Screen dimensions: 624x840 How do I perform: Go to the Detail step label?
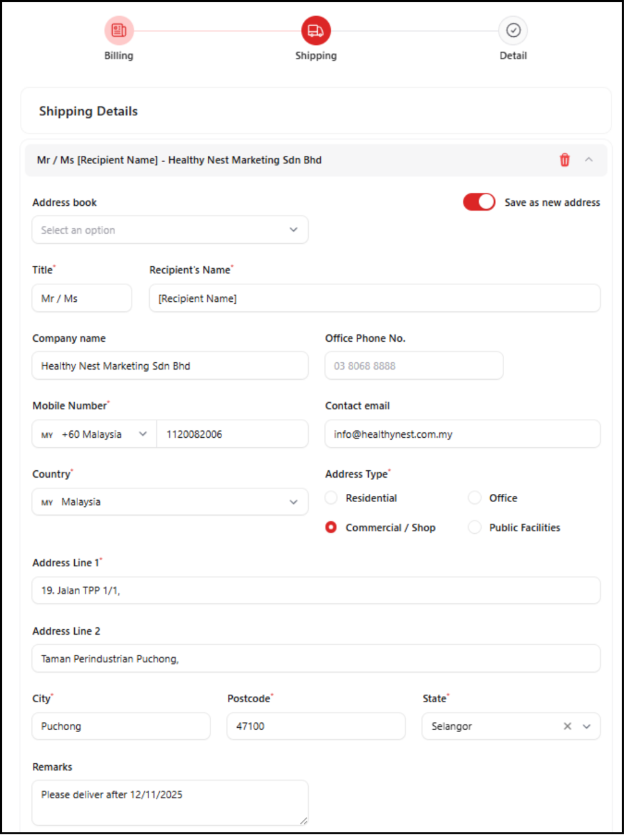(x=513, y=56)
